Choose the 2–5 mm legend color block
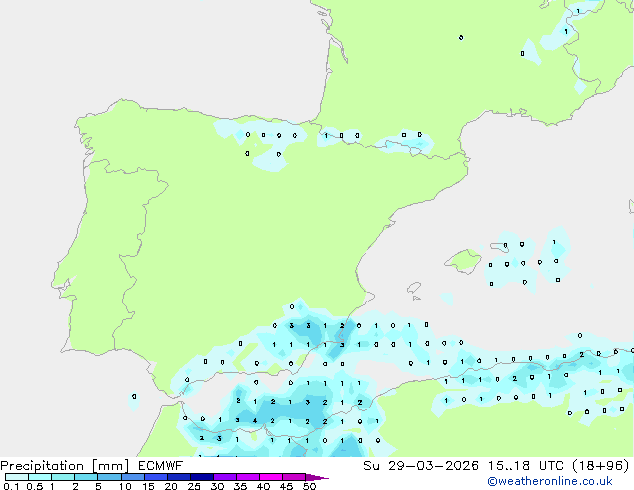The width and height of the screenshot is (634, 490). point(86,477)
